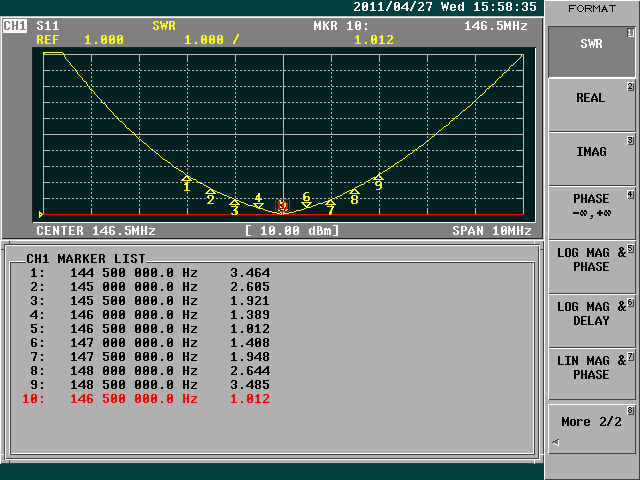Click marker 7 triangle on trace

tap(330, 202)
